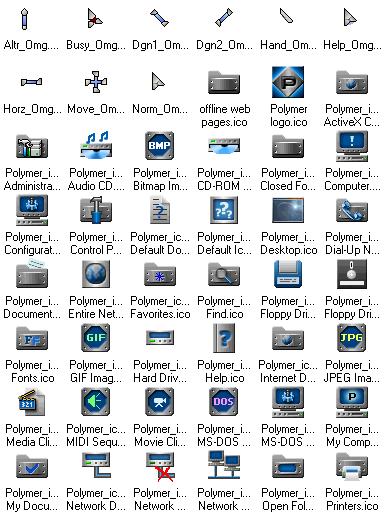
Task: Select the black Polymer Floppy Drive icon
Action: (352, 274)
